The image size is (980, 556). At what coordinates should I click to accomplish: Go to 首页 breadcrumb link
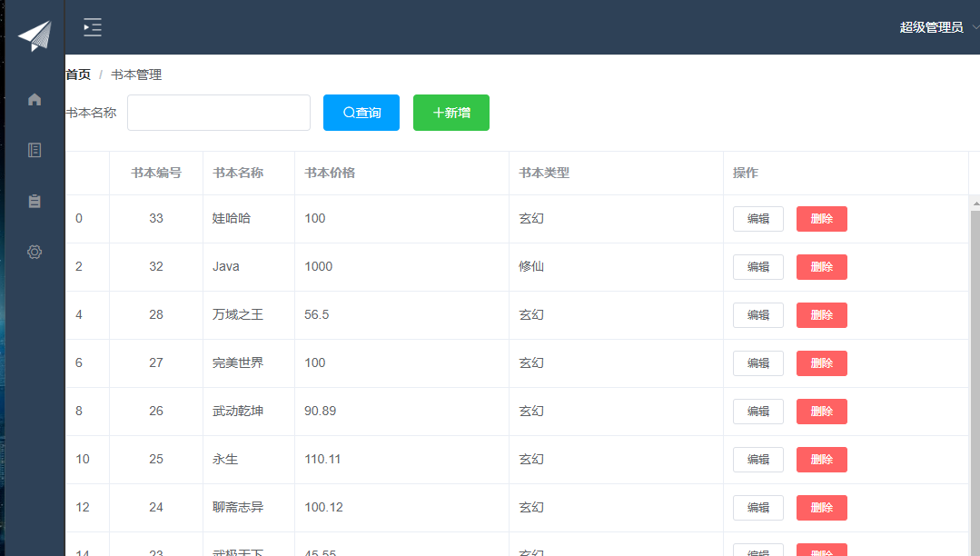click(78, 74)
